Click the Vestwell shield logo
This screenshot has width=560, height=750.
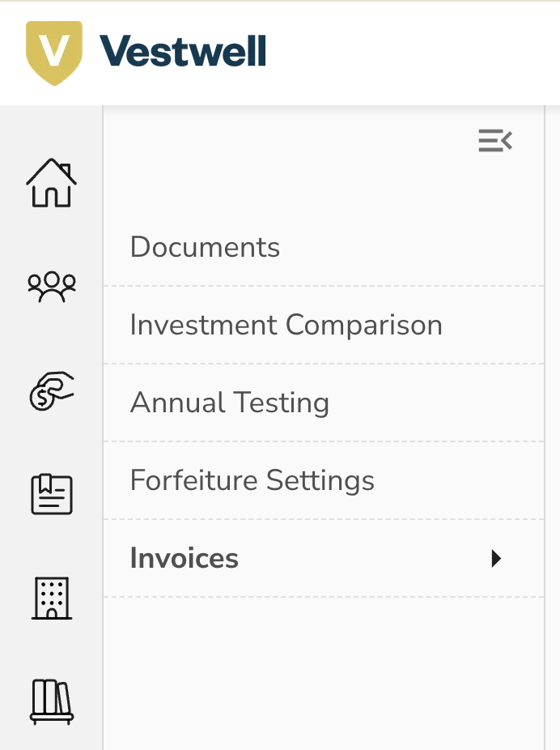click(53, 52)
